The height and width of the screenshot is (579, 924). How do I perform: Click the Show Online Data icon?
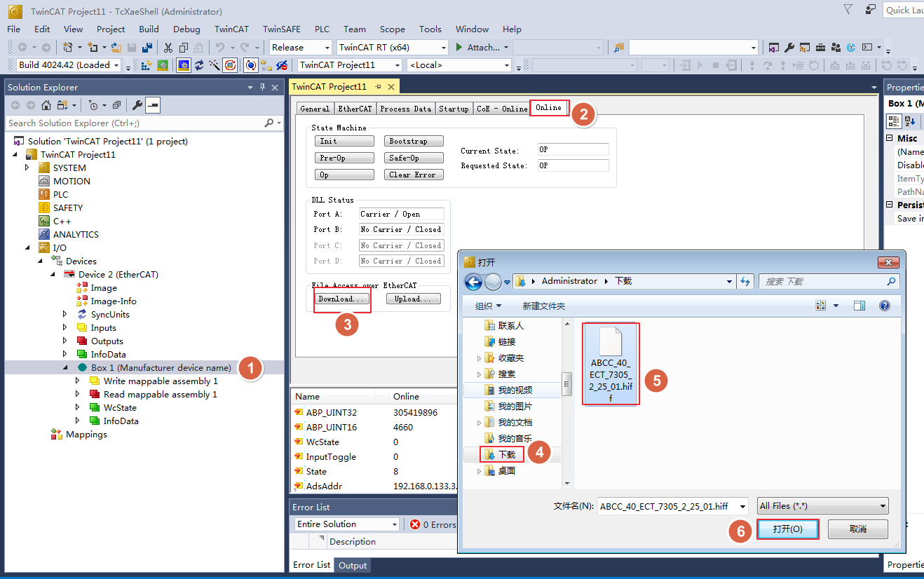point(251,65)
